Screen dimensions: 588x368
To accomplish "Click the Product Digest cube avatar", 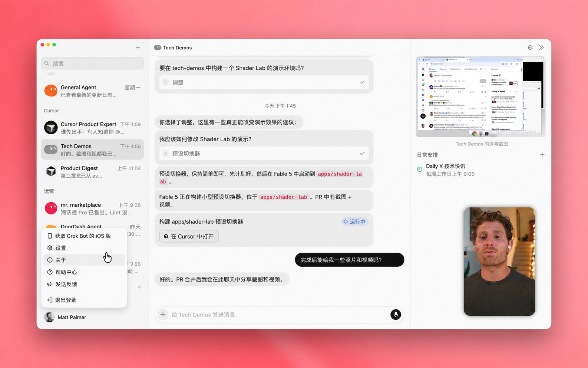I will point(51,171).
